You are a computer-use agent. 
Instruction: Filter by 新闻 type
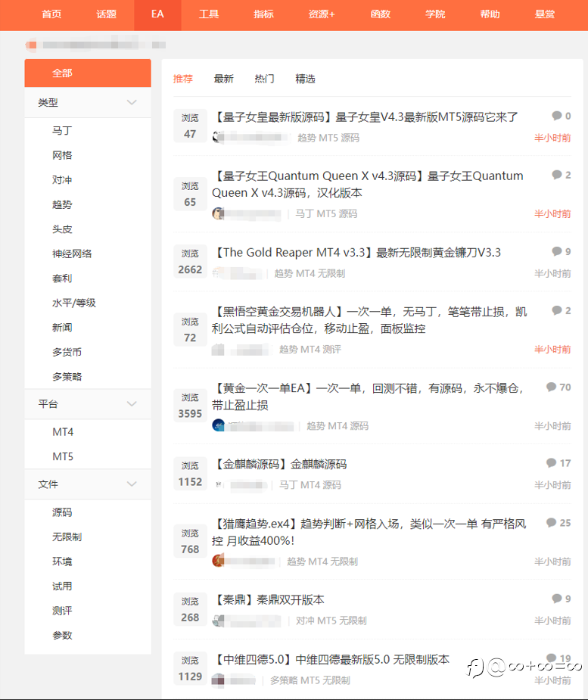(x=62, y=327)
